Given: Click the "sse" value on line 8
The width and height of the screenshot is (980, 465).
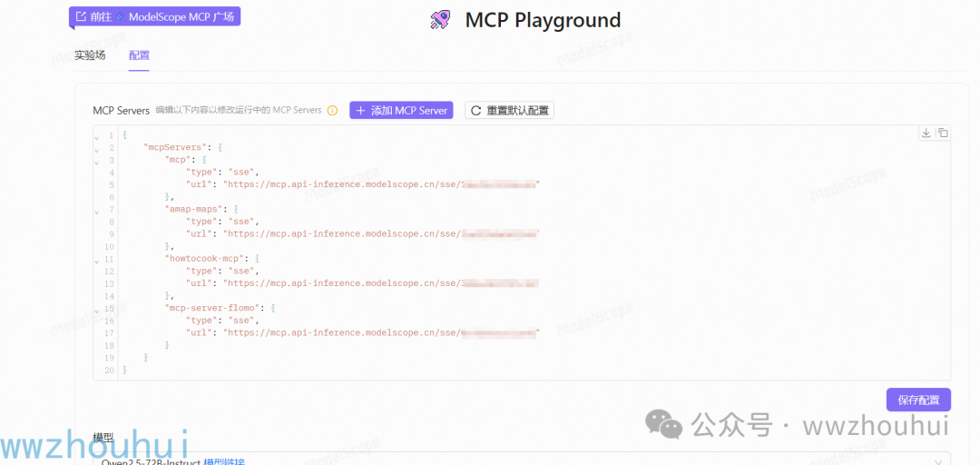Looking at the screenshot, I should click(242, 222).
